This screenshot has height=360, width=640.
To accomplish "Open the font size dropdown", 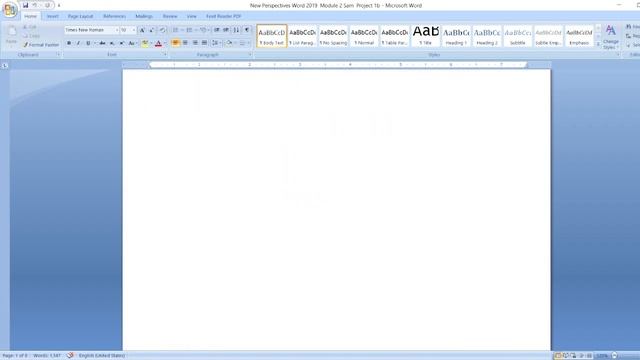I will 133,30.
